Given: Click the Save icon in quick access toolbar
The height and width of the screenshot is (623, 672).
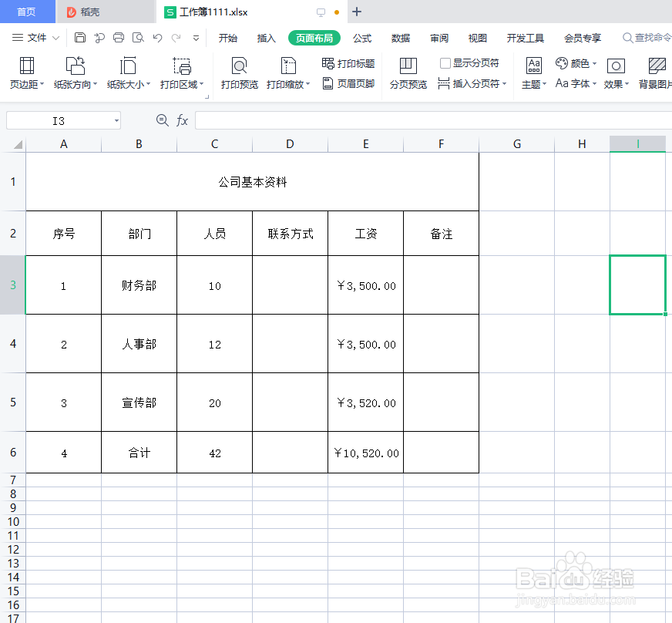Looking at the screenshot, I should (x=80, y=37).
